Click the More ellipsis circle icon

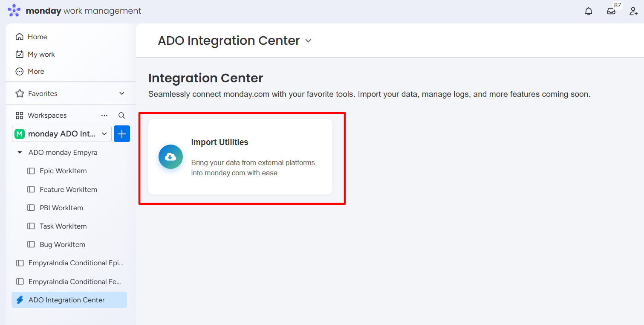point(19,71)
